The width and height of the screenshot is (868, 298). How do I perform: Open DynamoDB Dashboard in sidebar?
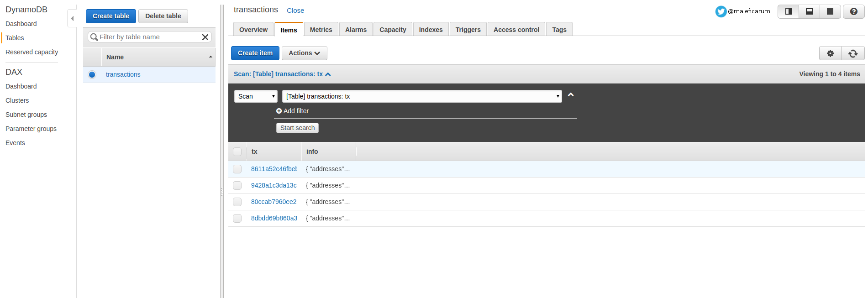point(21,24)
